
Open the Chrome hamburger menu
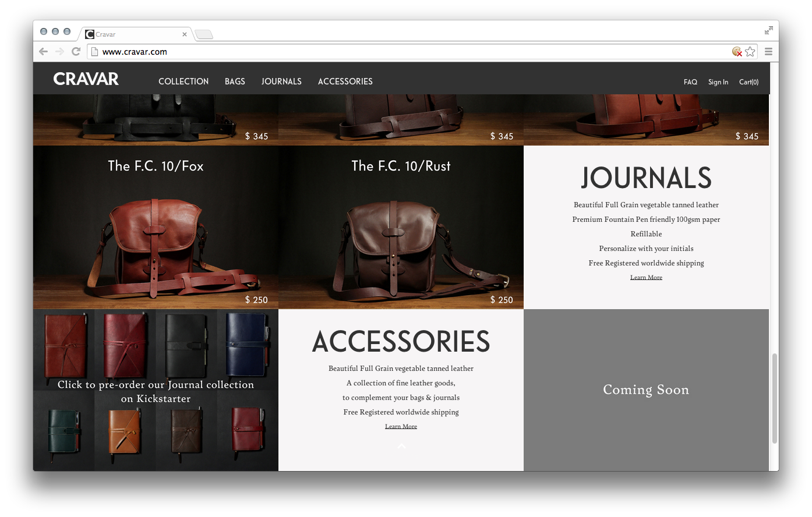(768, 52)
